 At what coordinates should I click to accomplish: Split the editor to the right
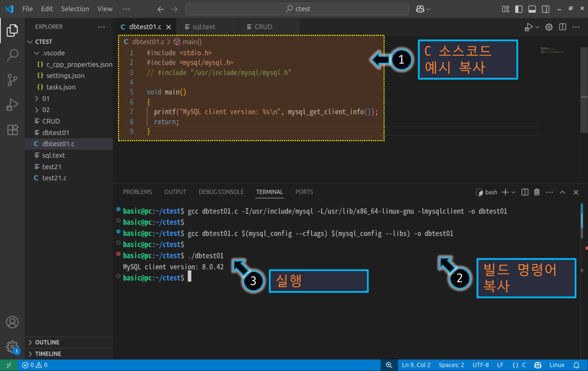tap(563, 27)
